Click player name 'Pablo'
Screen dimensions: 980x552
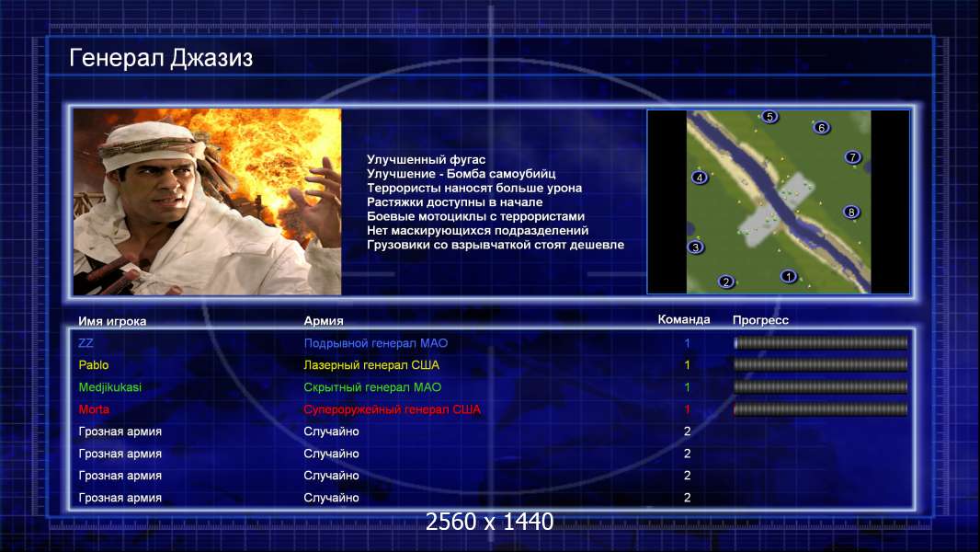[94, 364]
